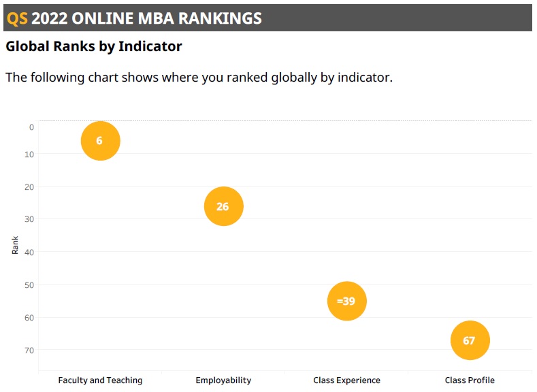Screen dimensions: 537x392
Task: Click the 50 tick on Rank axis
Action: click(29, 285)
